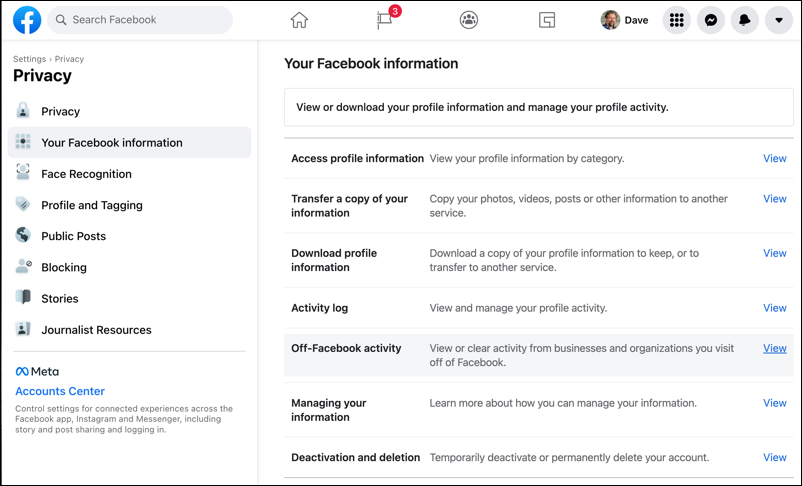Open the Notifications bell icon
802x486 pixels.
[x=745, y=20]
